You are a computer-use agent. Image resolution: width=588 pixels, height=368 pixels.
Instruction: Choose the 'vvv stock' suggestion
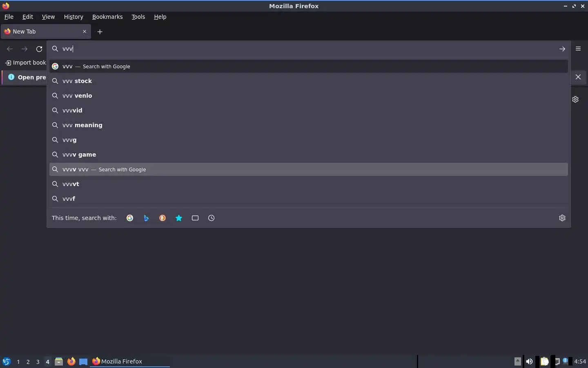[309, 81]
